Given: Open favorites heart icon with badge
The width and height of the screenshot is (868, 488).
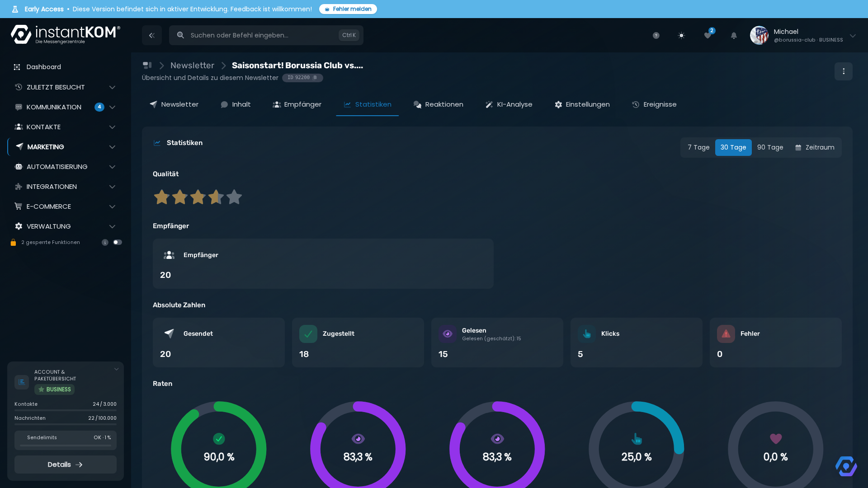Looking at the screenshot, I should 708,35.
